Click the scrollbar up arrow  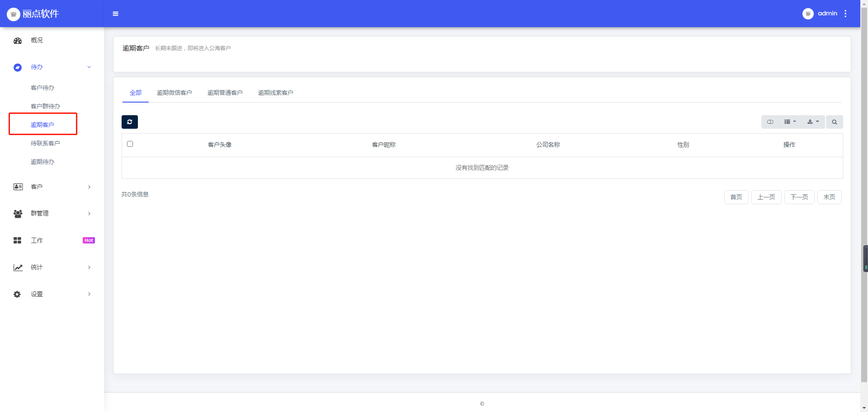864,3
